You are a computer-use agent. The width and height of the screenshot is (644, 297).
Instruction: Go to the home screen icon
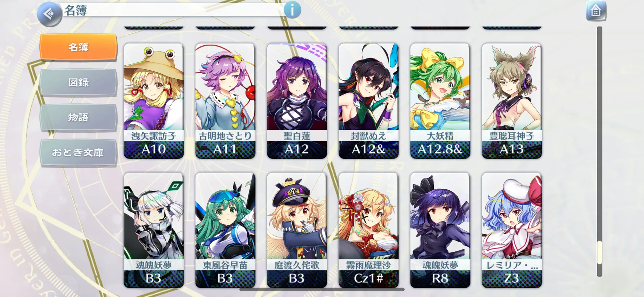(596, 11)
